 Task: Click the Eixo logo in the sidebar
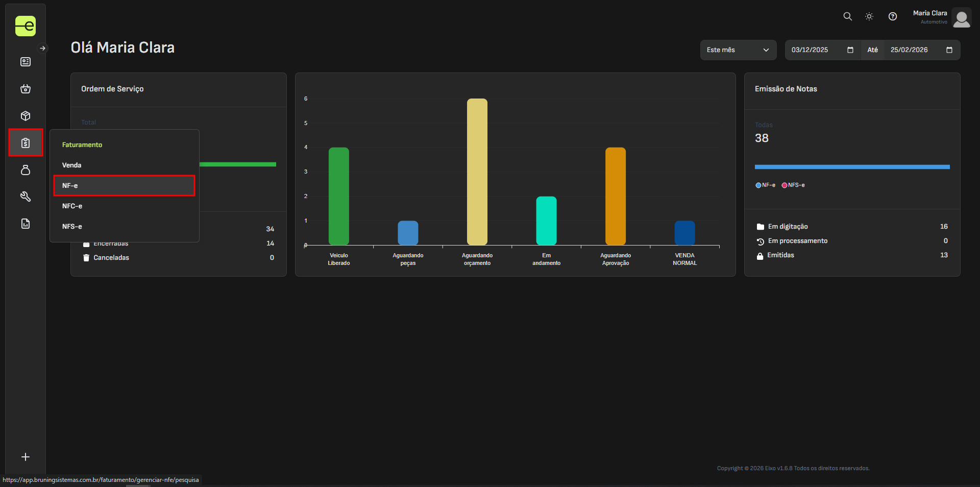click(25, 26)
